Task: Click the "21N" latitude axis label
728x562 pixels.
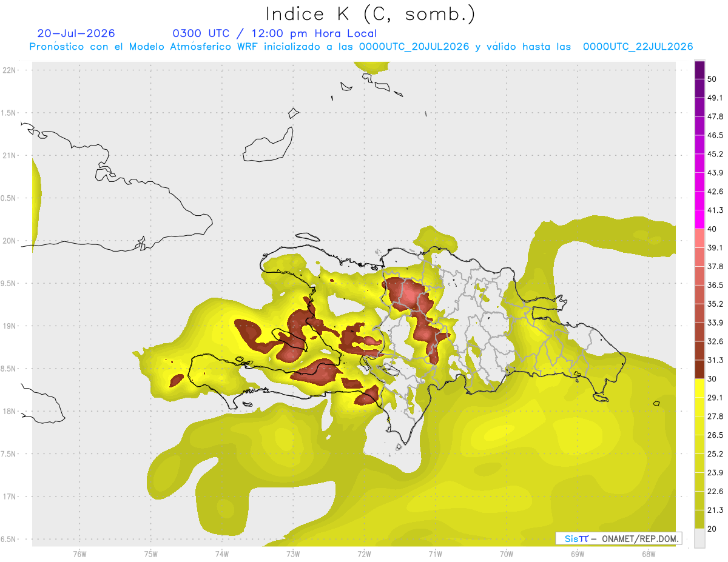Action: click(10, 155)
